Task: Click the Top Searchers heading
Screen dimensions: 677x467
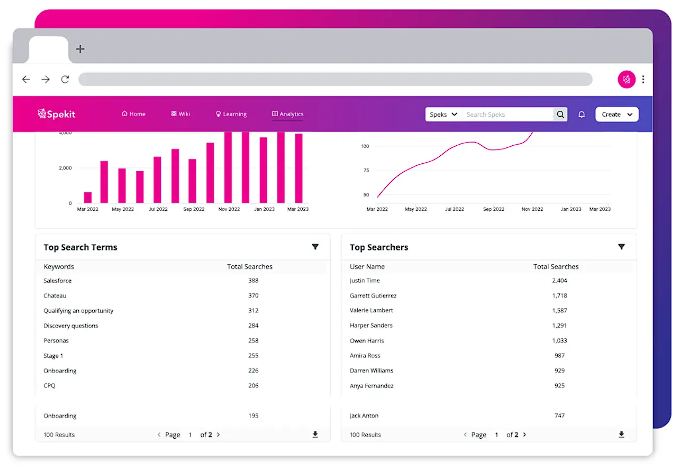Action: 379,247
